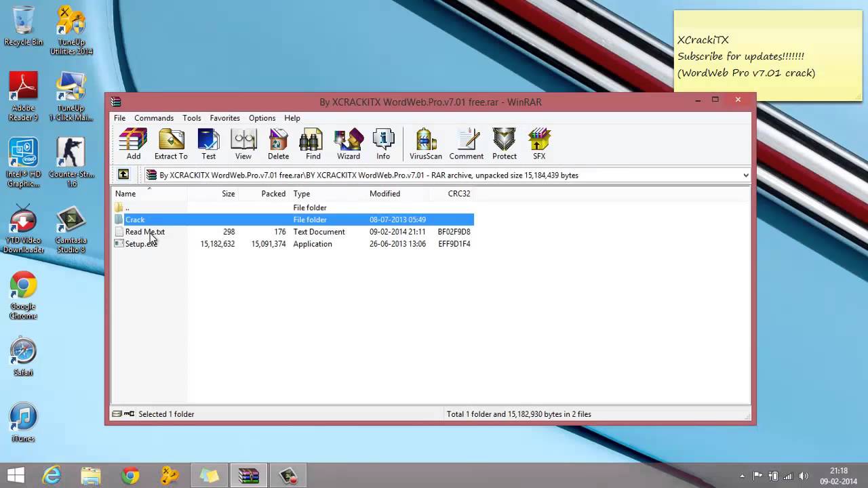Select the Google Chrome desktop icon
Viewport: 868px width, 488px height.
(24, 296)
